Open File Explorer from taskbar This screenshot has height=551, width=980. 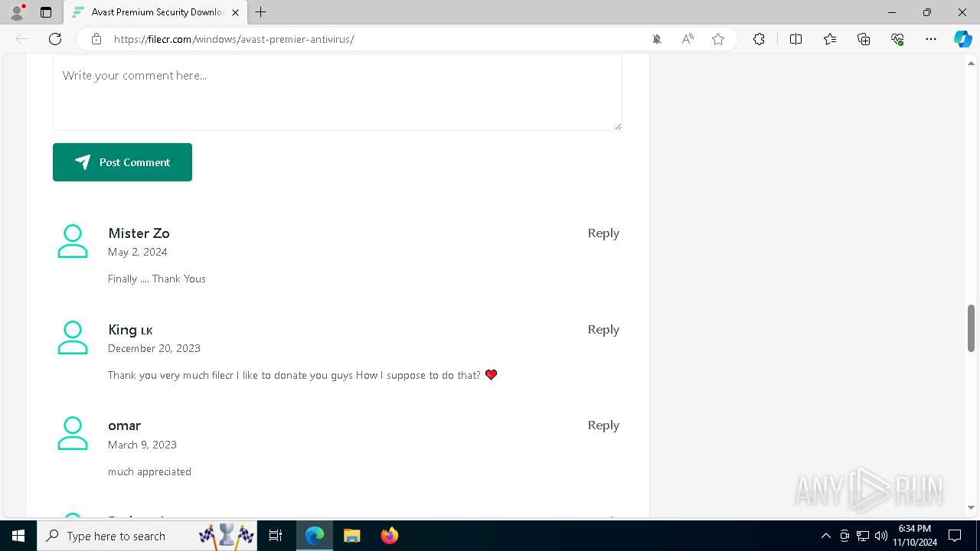tap(352, 536)
